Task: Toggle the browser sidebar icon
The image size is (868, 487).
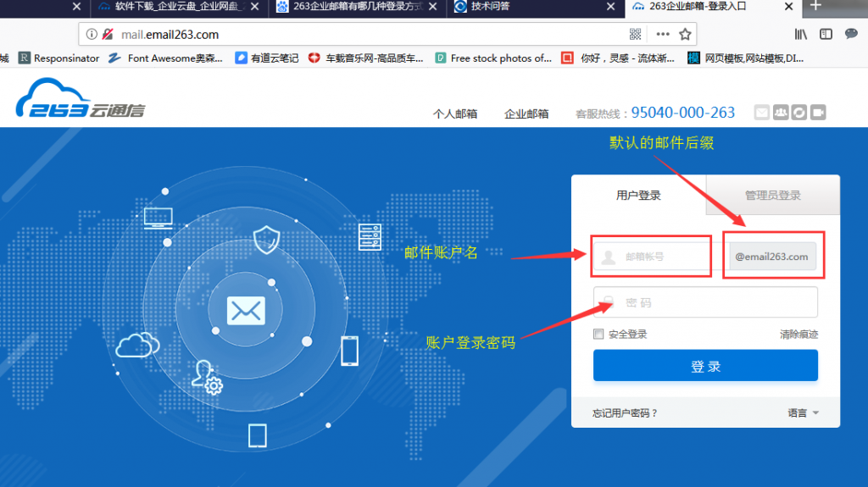Action: 826,35
